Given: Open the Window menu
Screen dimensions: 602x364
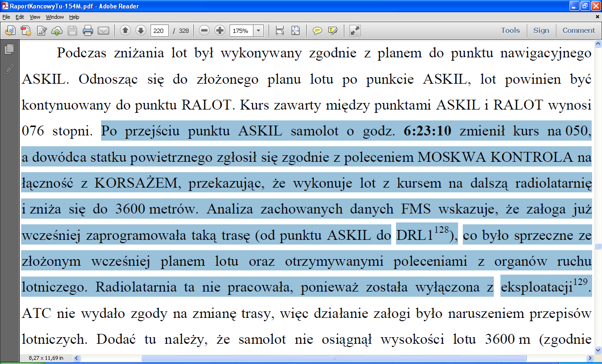Looking at the screenshot, I should coord(55,17).
